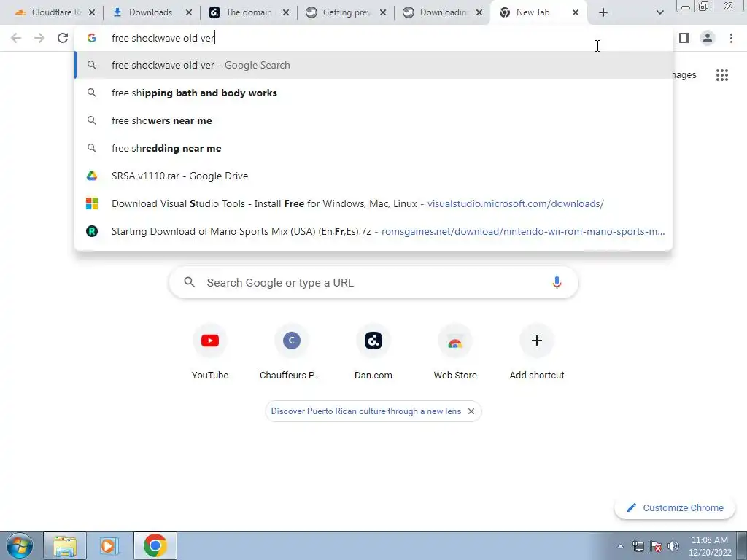Viewport: 747px width, 560px height.
Task: Click Add shortcut
Action: tap(537, 351)
